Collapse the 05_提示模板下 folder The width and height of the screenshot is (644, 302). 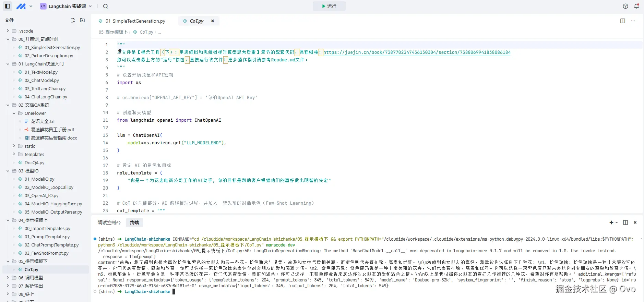(8, 261)
